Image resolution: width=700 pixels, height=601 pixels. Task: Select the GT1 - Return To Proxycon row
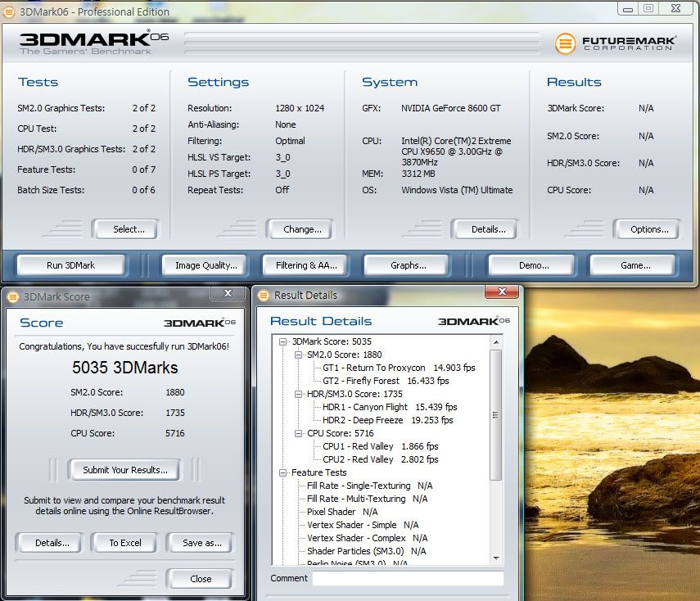pos(399,368)
